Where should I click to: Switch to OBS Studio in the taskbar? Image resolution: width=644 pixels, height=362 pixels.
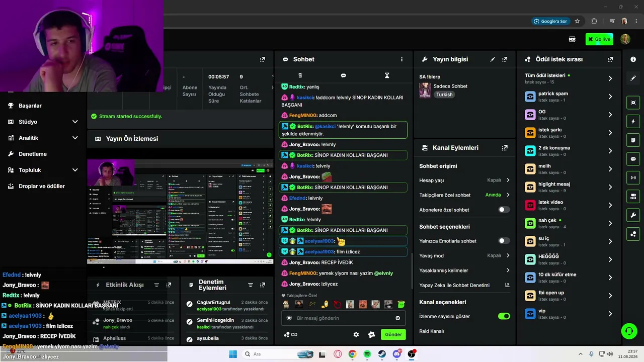click(x=412, y=354)
